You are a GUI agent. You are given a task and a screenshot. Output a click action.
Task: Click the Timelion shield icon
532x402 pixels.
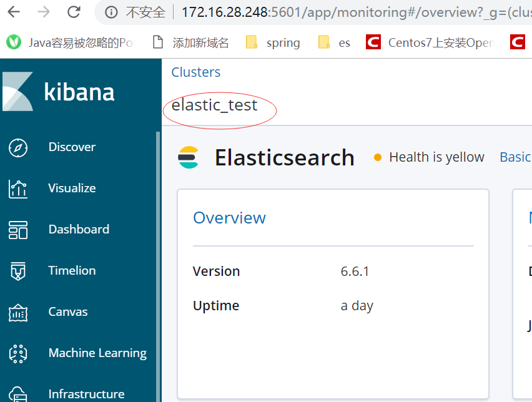click(x=18, y=272)
